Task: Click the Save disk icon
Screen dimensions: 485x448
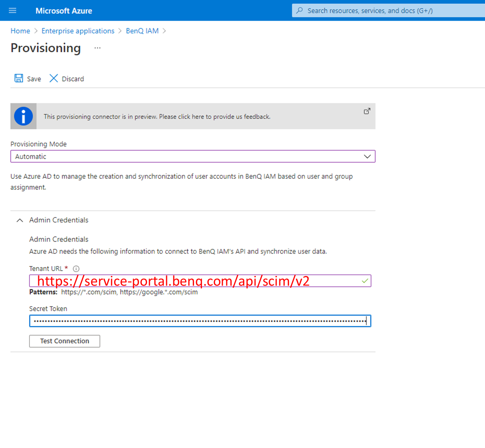Action: [x=18, y=78]
